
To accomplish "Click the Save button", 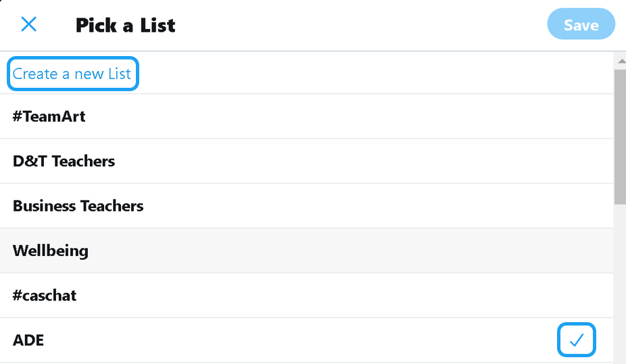I will (581, 25).
